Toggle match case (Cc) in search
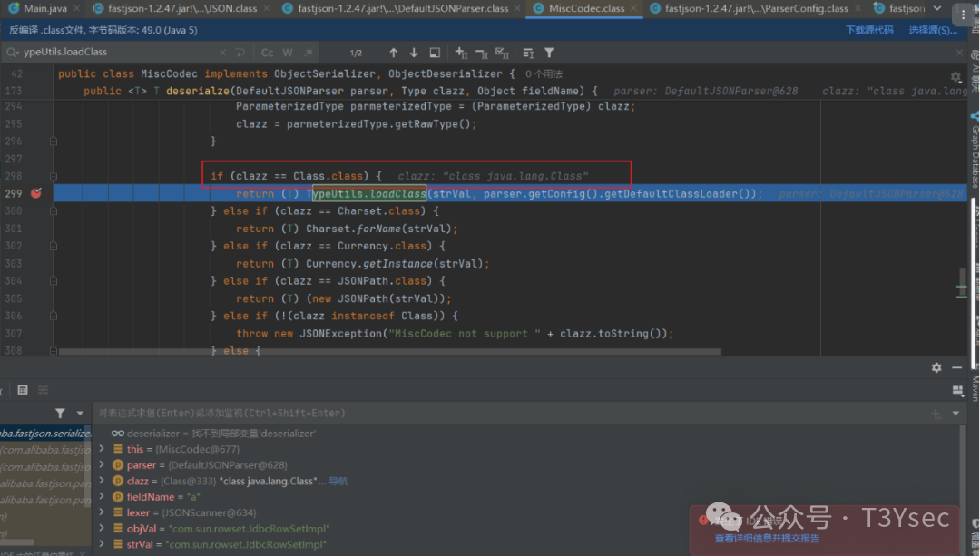The width and height of the screenshot is (980, 556). [x=268, y=53]
